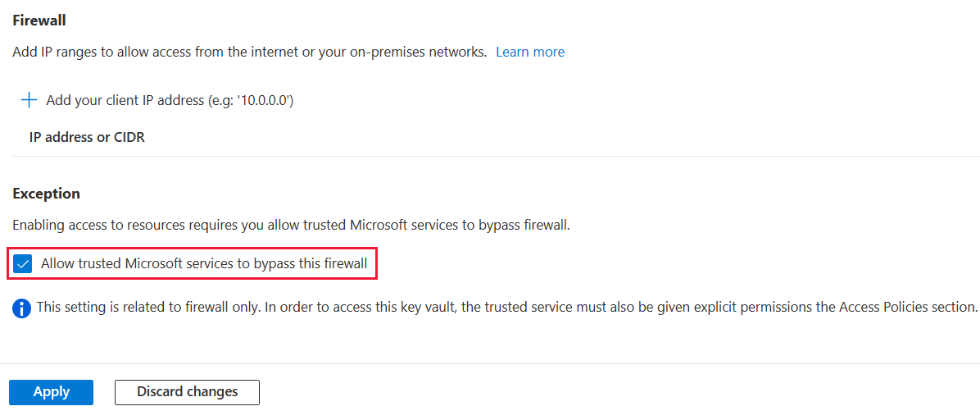The image size is (980, 420).
Task: Click the blue information icon
Action: [22, 308]
